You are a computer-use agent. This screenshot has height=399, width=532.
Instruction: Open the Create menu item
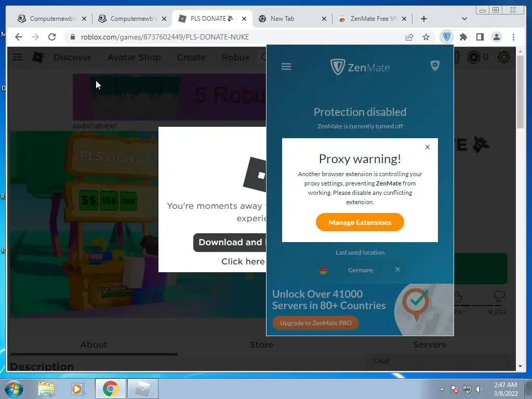pos(191,57)
